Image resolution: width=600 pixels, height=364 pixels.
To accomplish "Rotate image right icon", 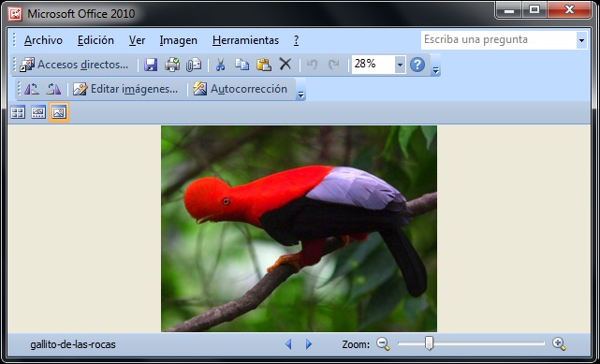I will [54, 89].
